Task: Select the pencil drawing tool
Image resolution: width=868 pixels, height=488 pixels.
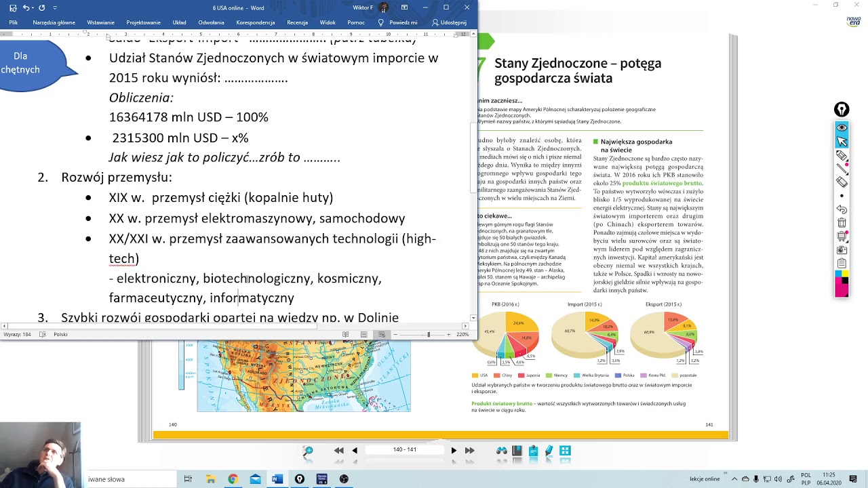Action: [842, 155]
